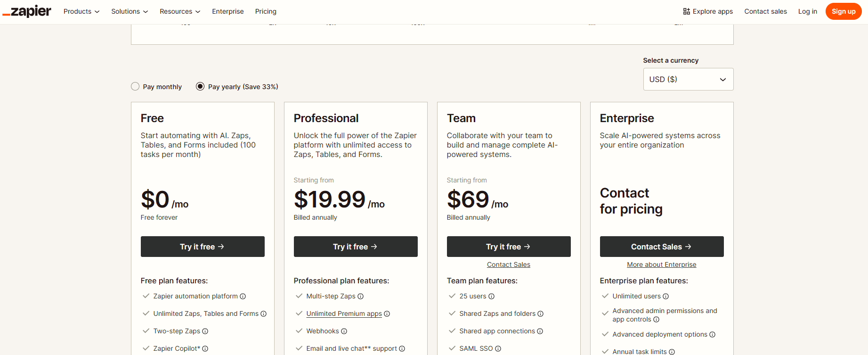Click the Zapier logo
Screen dimensions: 868x355
(27, 11)
